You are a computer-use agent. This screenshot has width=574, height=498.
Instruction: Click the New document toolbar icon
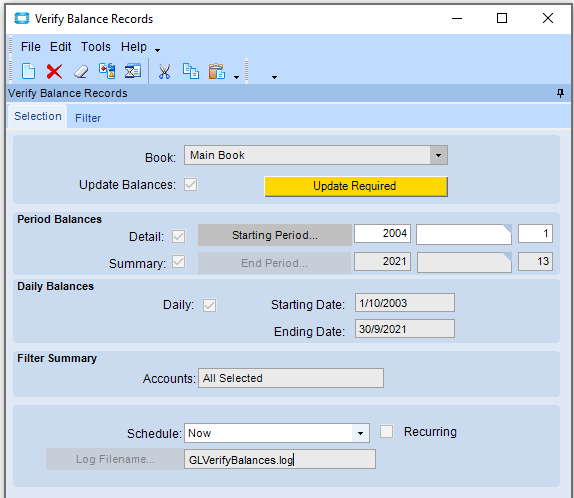[28, 71]
